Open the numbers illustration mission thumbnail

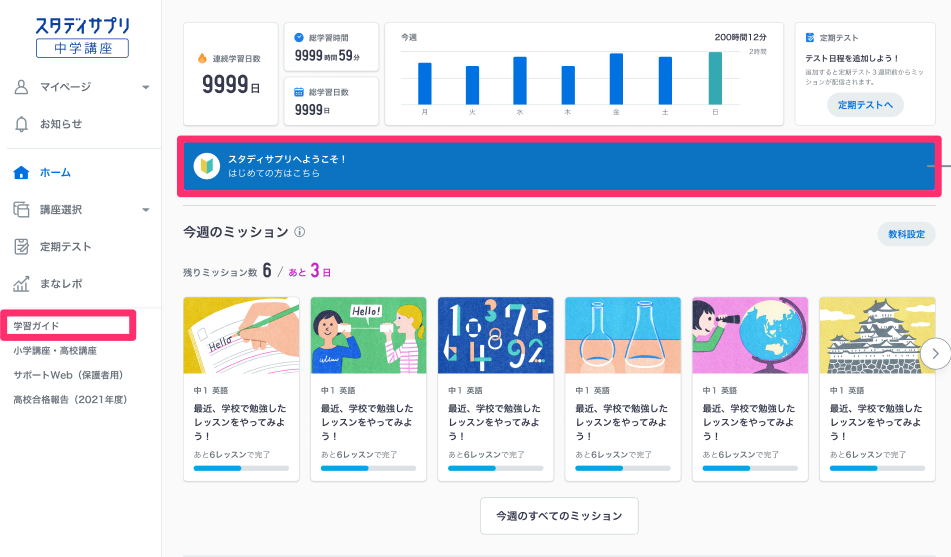[496, 336]
